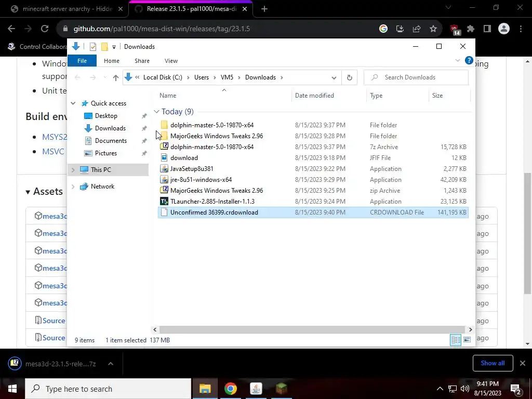Click the volume icon in system tray
The width and height of the screenshot is (532, 399).
pyautogui.click(x=465, y=389)
